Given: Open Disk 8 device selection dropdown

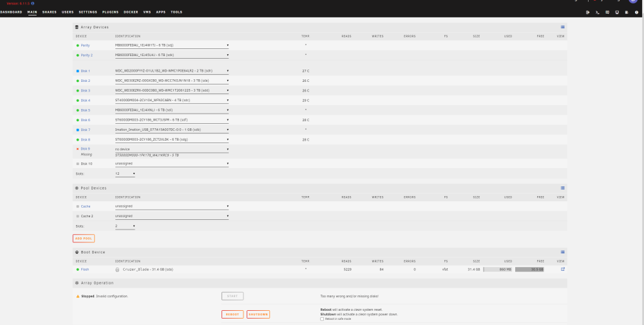Looking at the screenshot, I should [x=172, y=140].
